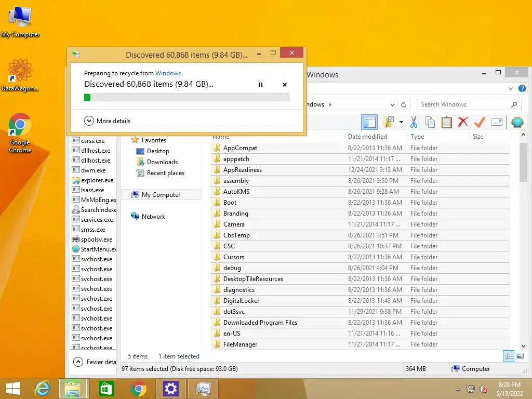
Task: Select the FileManager folder
Action: coord(360,344)
